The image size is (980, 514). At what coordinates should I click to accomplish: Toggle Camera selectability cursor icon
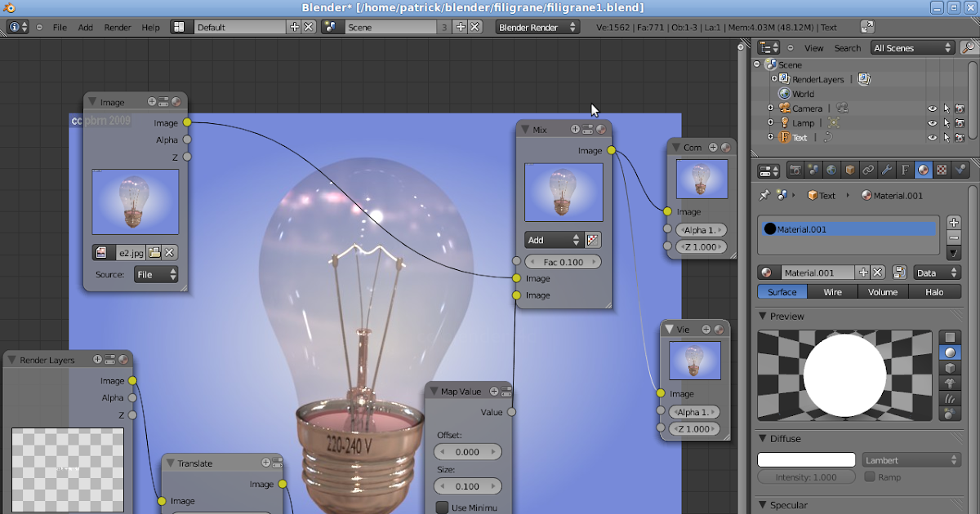947,109
